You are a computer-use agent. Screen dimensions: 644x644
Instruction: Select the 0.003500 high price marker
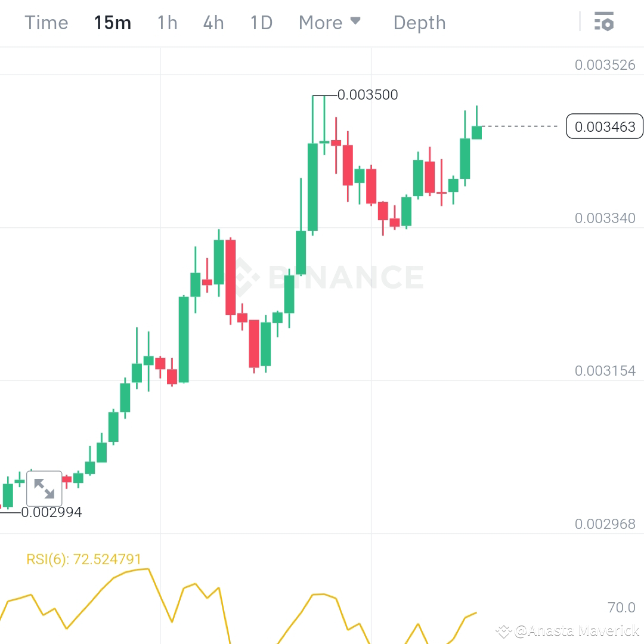[368, 94]
